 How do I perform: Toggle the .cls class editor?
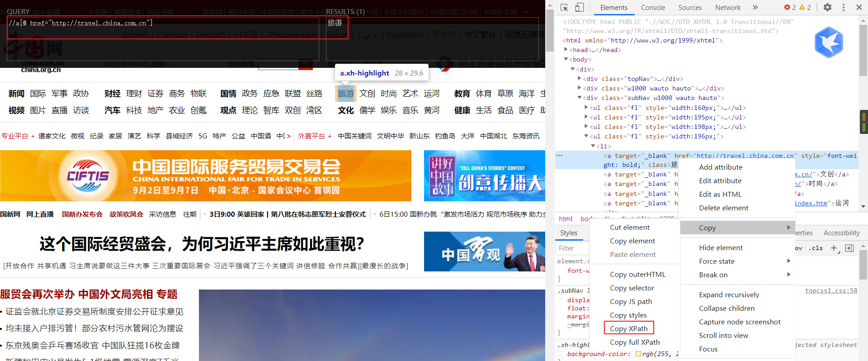point(816,248)
